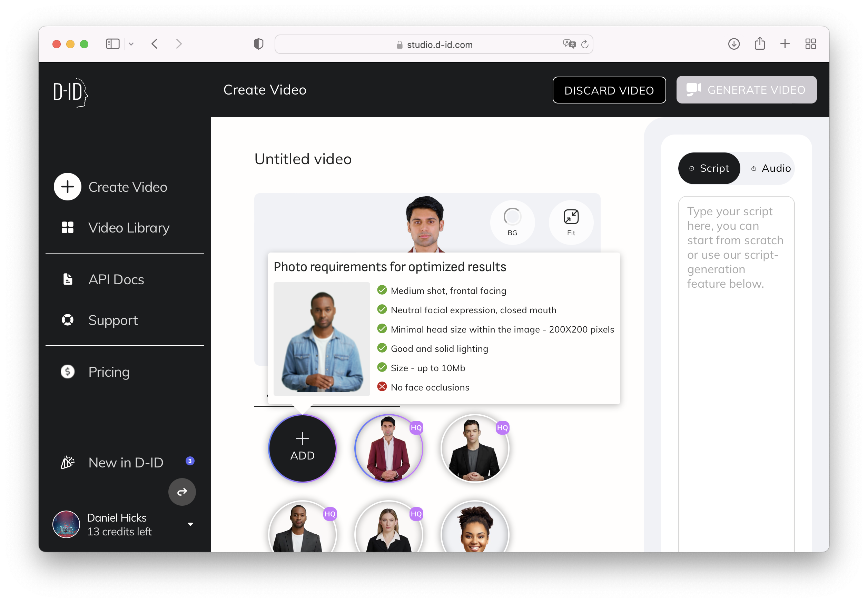The height and width of the screenshot is (603, 868).
Task: Click into the script text area
Action: 736,373
